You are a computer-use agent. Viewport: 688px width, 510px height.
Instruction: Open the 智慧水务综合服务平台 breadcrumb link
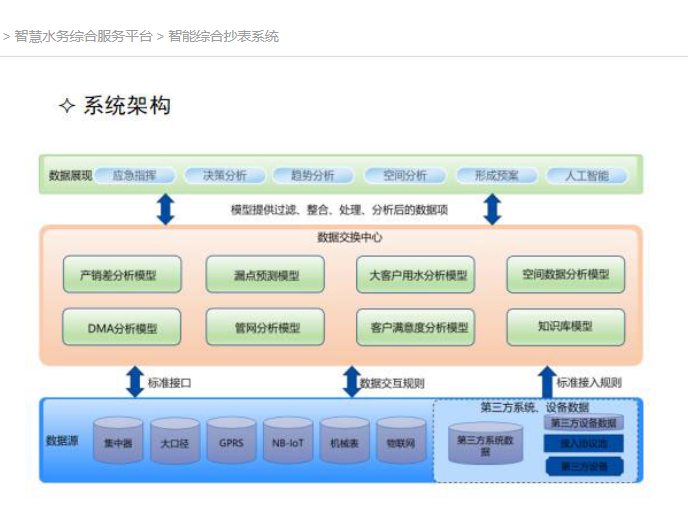click(x=83, y=36)
